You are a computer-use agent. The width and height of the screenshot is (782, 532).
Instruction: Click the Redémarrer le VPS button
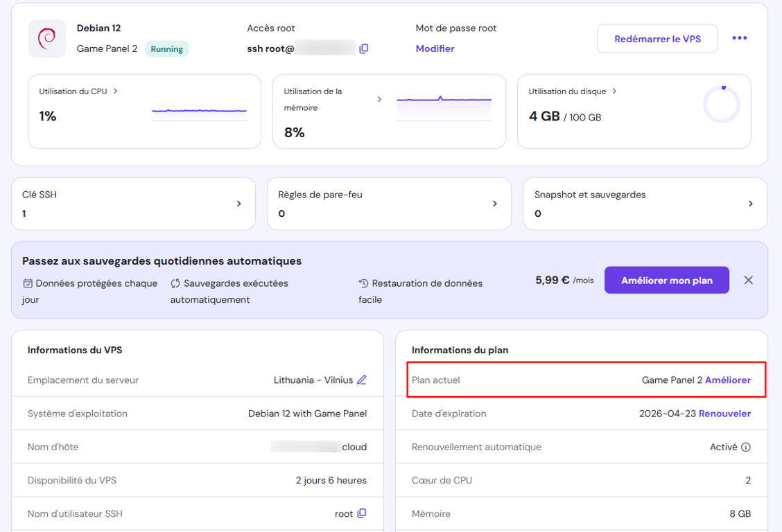click(x=656, y=38)
